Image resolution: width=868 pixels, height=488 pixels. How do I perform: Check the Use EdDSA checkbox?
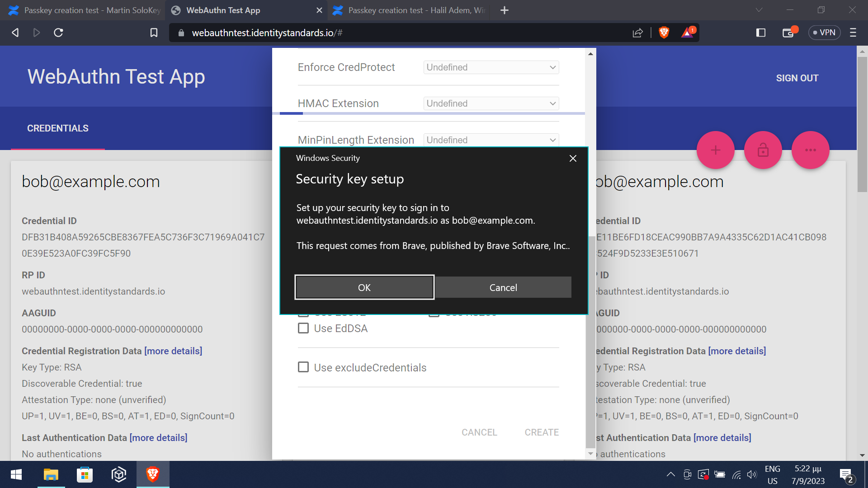pos(303,328)
